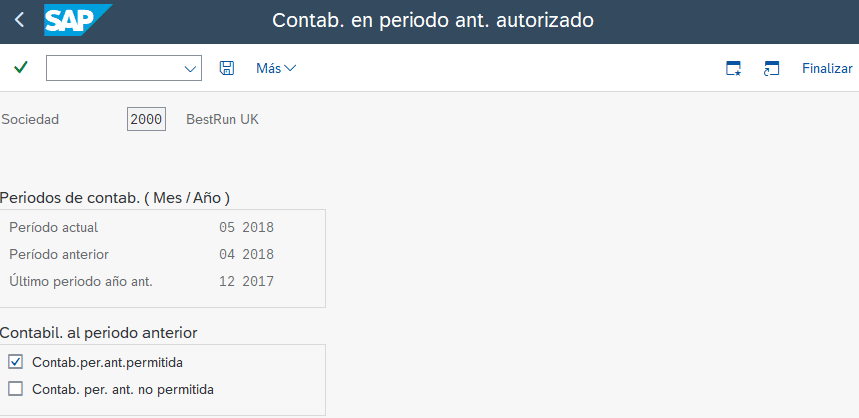Image resolution: width=859 pixels, height=418 pixels.
Task: Click the Sociedad field showing 2000
Action: click(x=146, y=119)
